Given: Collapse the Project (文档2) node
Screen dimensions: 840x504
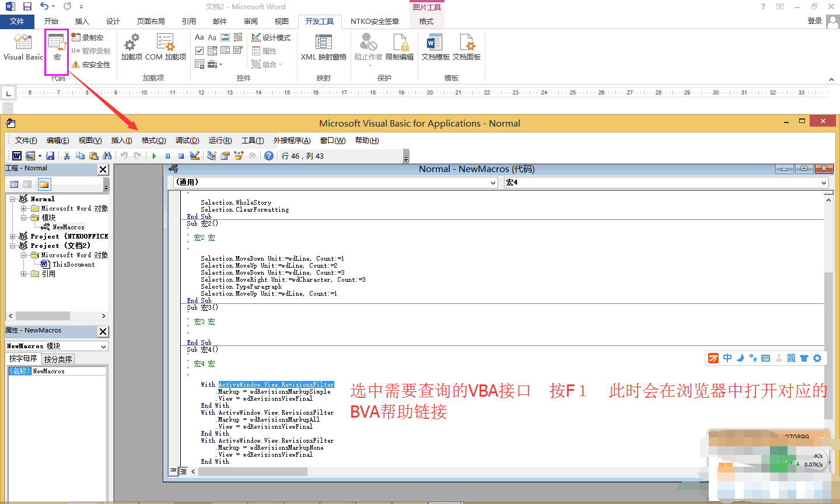Looking at the screenshot, I should (x=12, y=246).
